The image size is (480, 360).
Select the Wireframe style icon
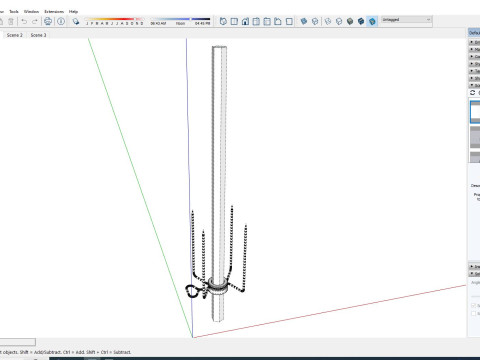tap(328, 22)
